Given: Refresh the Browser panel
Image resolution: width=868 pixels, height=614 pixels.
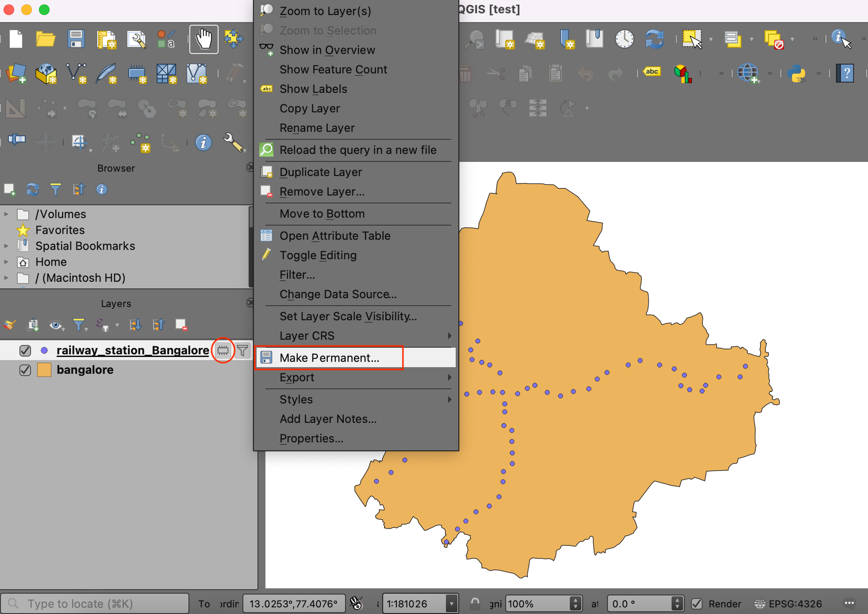Looking at the screenshot, I should [x=32, y=189].
